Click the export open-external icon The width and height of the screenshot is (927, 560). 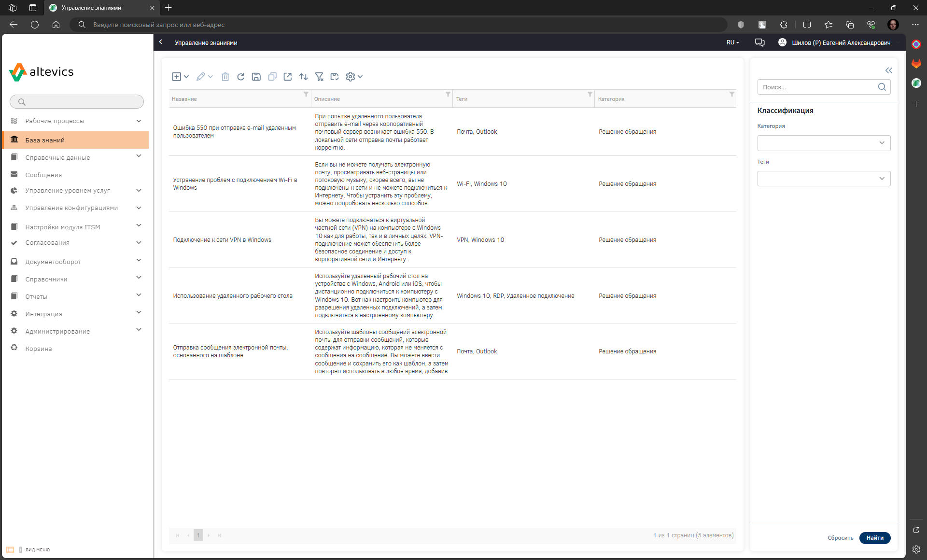288,77
